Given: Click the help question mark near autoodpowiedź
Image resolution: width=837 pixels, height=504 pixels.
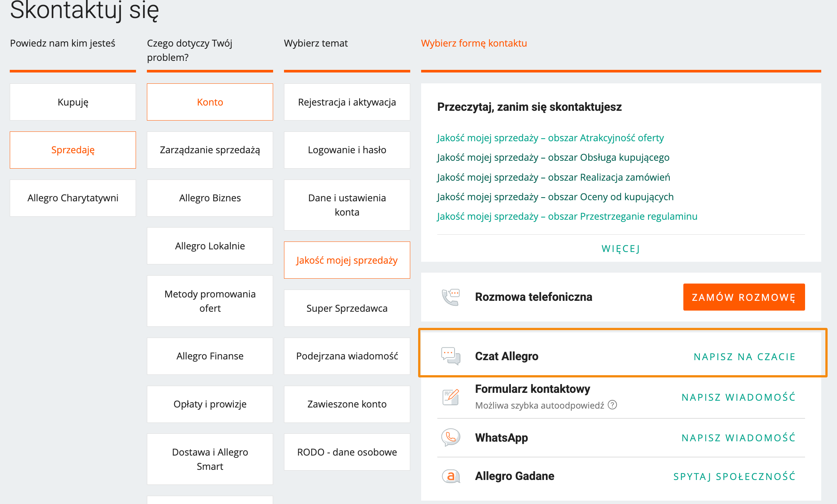Looking at the screenshot, I should [612, 405].
